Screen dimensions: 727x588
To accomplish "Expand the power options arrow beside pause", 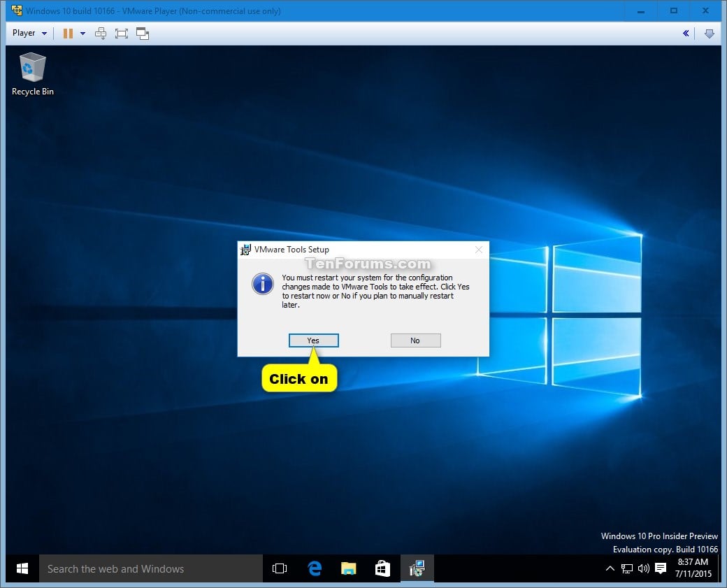I will tap(82, 34).
